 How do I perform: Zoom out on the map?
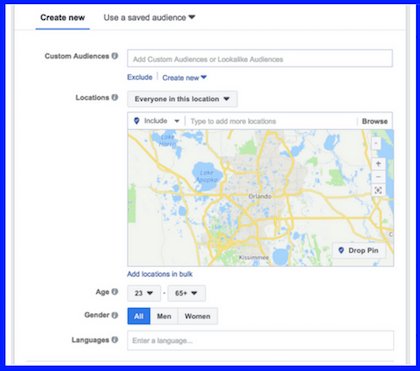pyautogui.click(x=378, y=177)
